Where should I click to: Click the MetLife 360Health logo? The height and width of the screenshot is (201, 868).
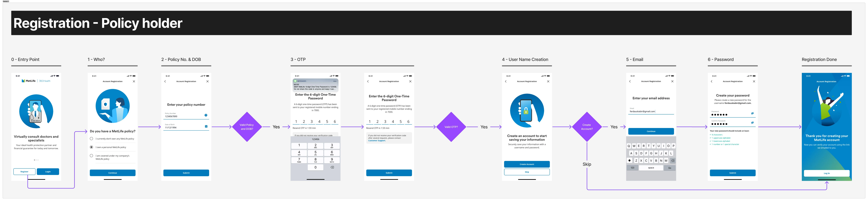[x=36, y=81]
